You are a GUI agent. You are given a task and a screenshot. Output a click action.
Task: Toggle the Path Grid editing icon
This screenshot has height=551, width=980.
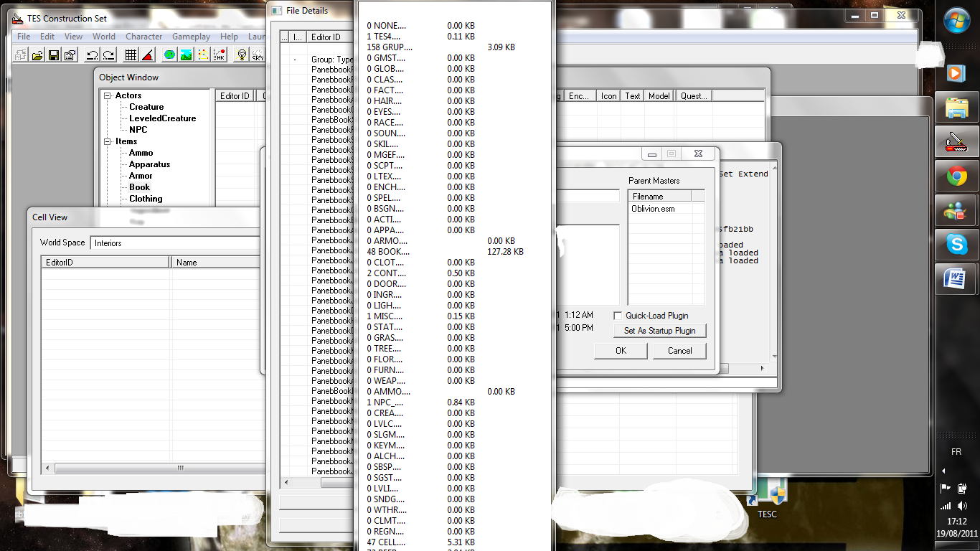(202, 55)
